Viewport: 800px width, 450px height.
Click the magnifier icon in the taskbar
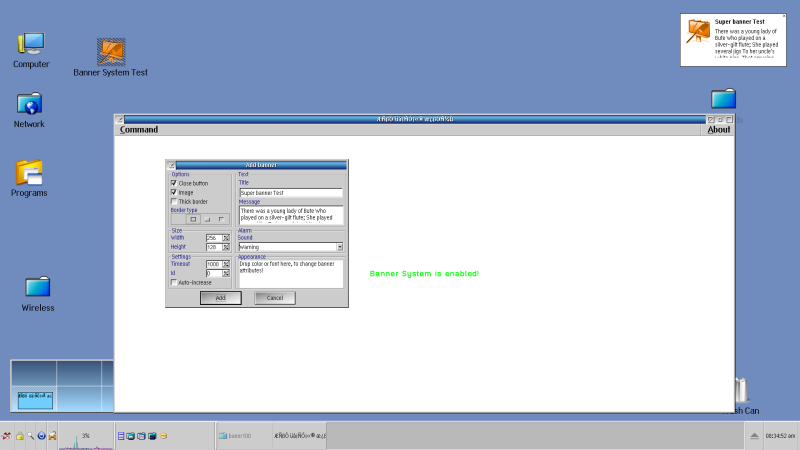[x=30, y=436]
